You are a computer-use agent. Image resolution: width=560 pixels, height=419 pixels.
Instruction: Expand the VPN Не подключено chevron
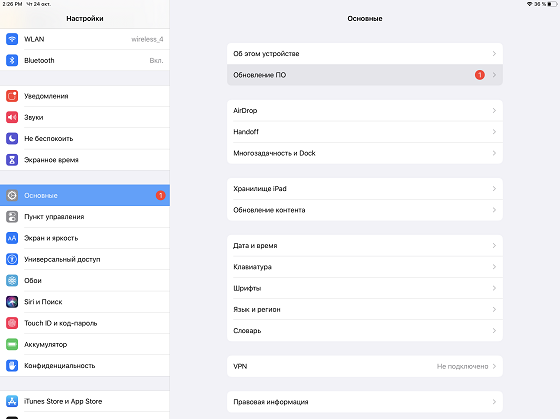coord(494,366)
